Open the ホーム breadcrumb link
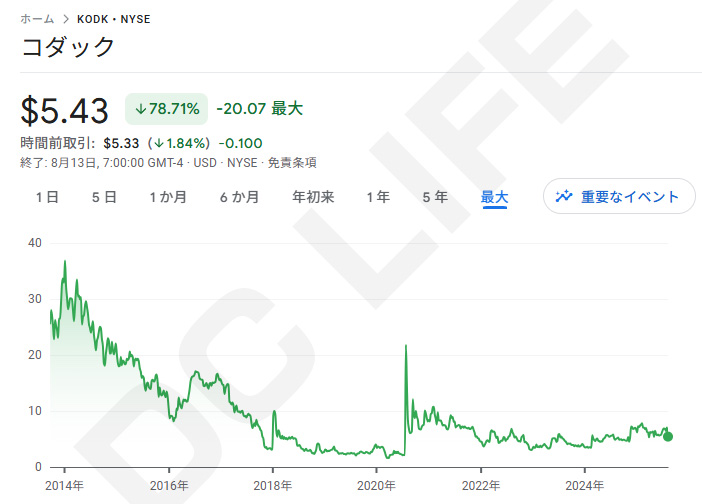Viewport: 702px width, 504px height. tap(37, 19)
